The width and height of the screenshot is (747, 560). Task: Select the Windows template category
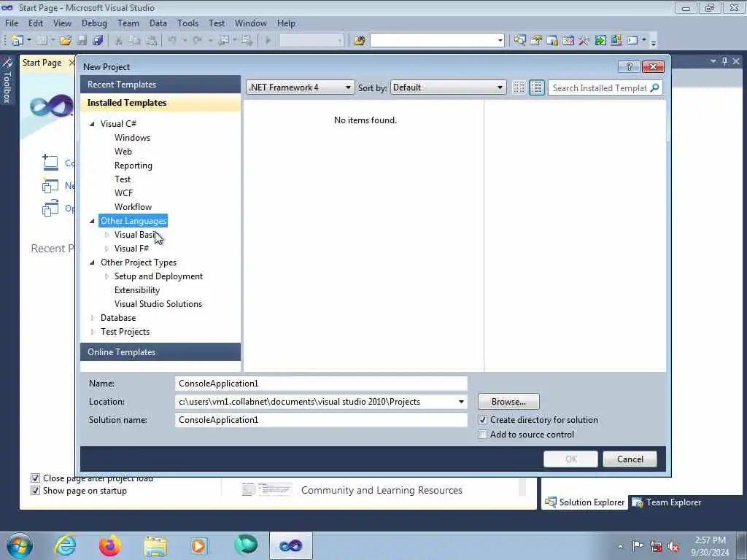pyautogui.click(x=133, y=138)
